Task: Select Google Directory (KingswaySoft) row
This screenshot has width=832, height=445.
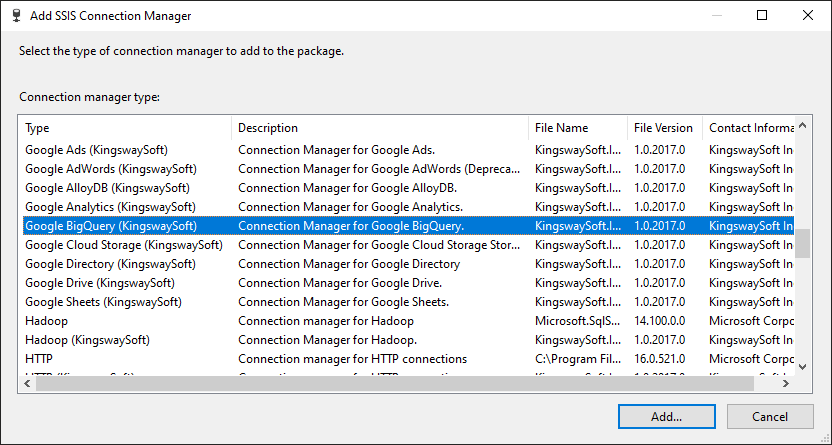Action: [x=407, y=264]
